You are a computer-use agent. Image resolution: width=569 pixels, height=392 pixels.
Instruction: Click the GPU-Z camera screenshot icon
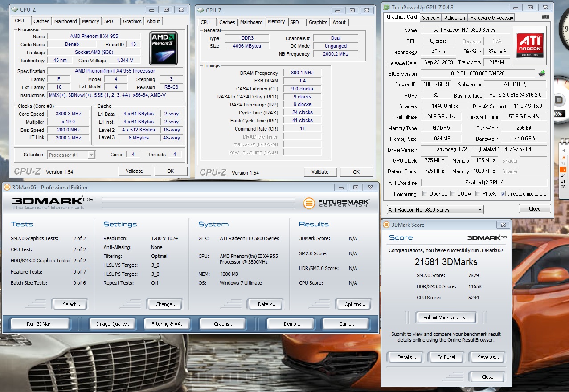(545, 17)
